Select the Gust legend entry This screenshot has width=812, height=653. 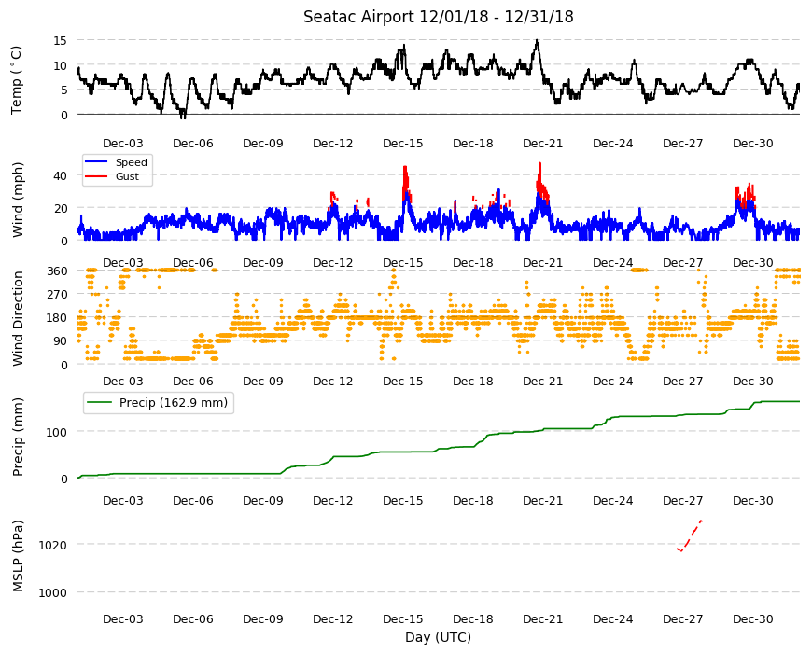coord(112,176)
